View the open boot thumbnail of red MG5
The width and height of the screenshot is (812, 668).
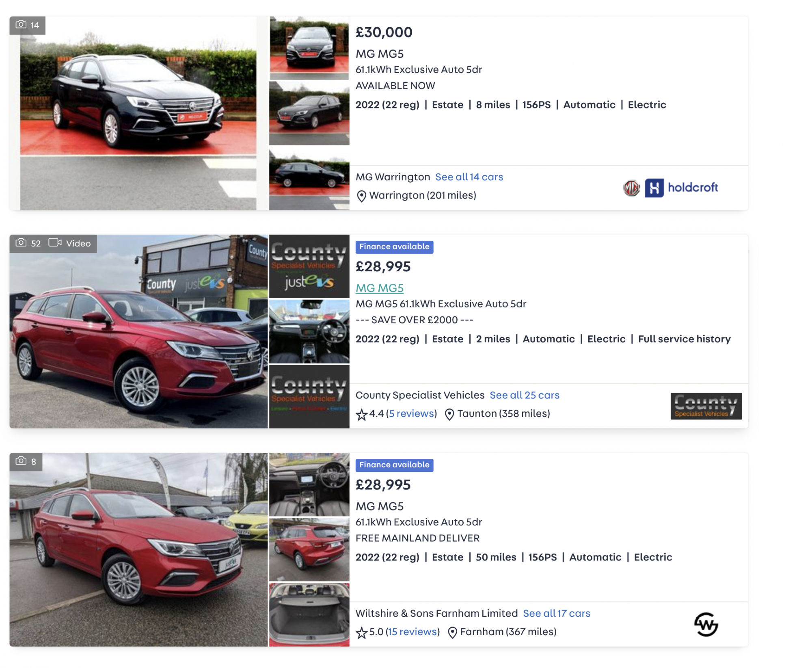tap(309, 615)
